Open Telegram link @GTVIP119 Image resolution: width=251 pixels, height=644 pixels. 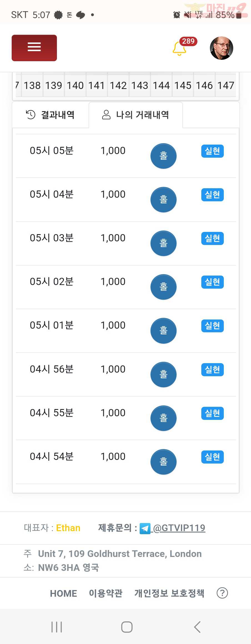coord(172,528)
